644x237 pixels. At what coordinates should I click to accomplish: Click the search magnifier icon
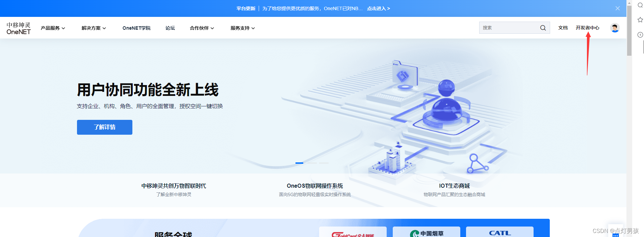(543, 28)
